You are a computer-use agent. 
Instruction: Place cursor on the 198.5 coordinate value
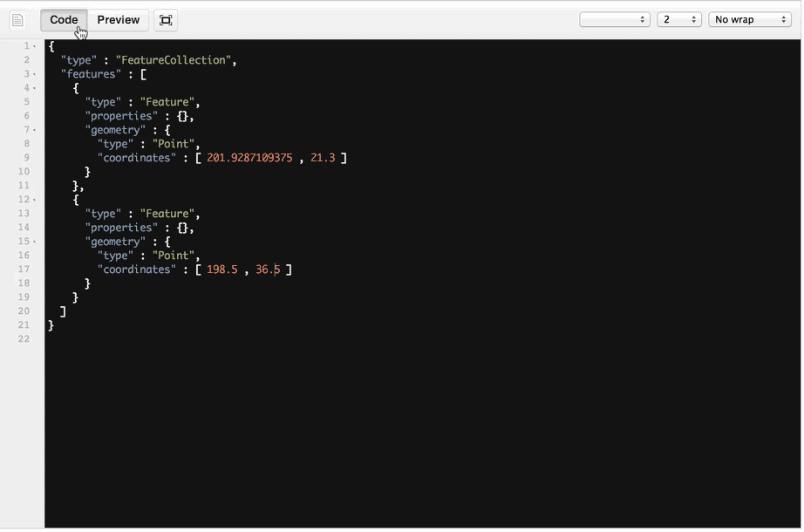pos(221,269)
